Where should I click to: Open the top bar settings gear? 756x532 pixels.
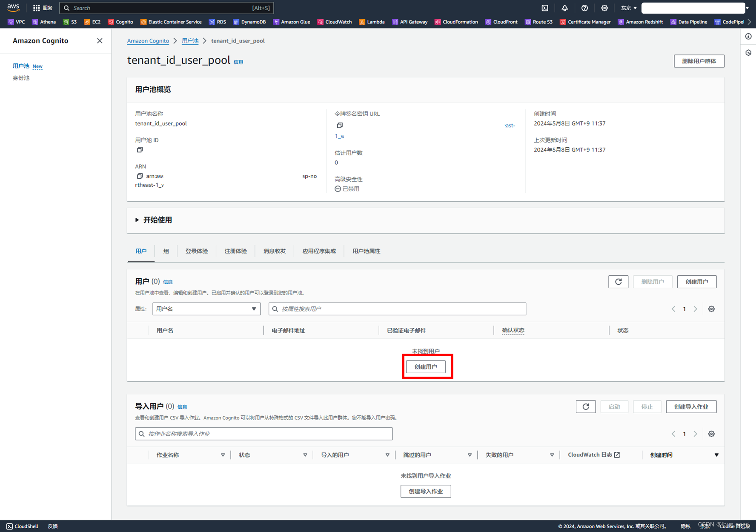click(604, 8)
